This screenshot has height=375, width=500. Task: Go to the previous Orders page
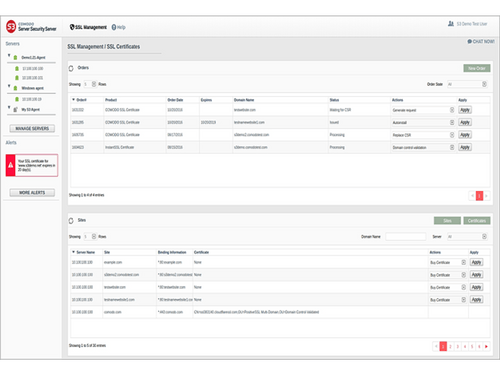(x=472, y=196)
